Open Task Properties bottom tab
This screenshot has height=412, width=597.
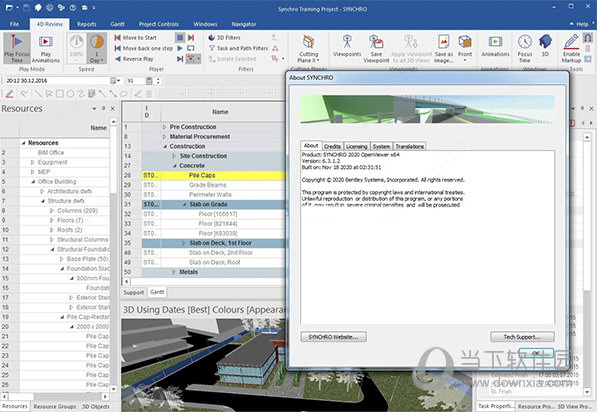pos(496,406)
